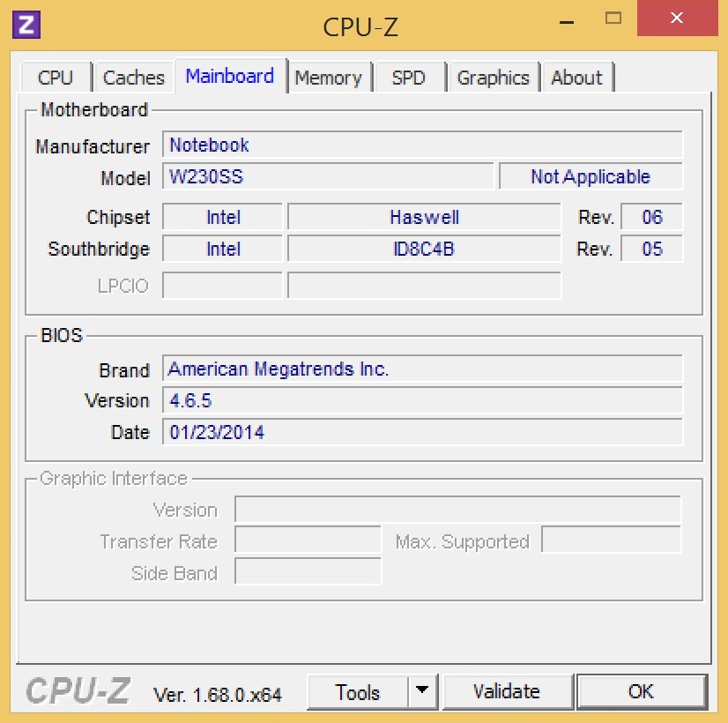The width and height of the screenshot is (728, 723).
Task: Switch to the Caches tab
Action: pos(134,77)
